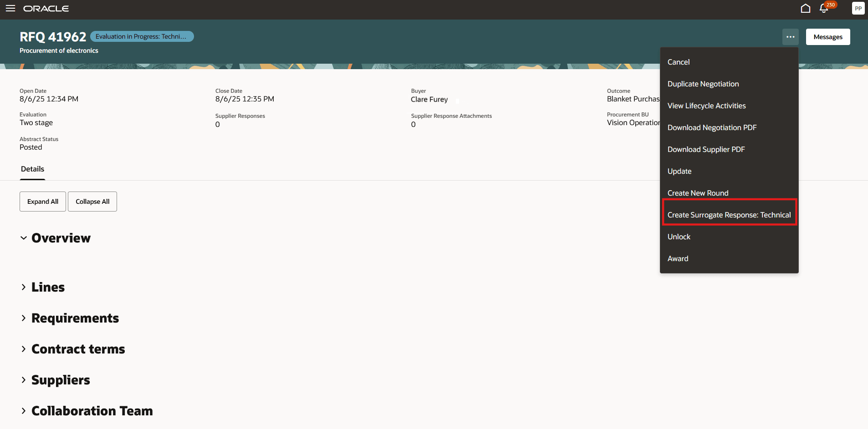The height and width of the screenshot is (429, 868).
Task: Click the Evaluation in Progress status badge
Action: click(142, 36)
